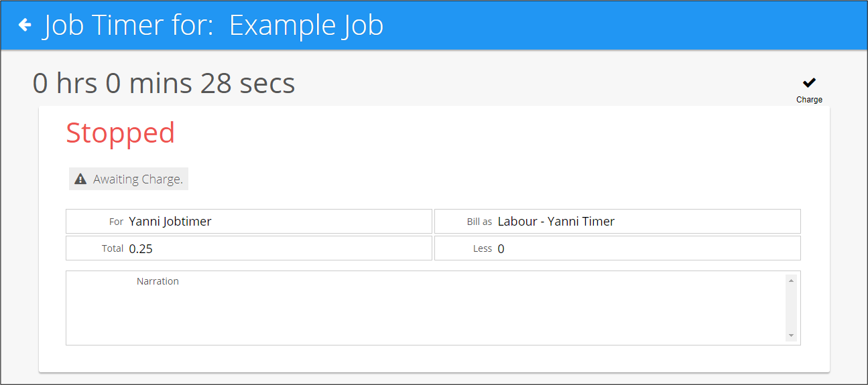Screen dimensions: 868x385
Task: Edit the Less field showing 0
Action: click(617, 248)
